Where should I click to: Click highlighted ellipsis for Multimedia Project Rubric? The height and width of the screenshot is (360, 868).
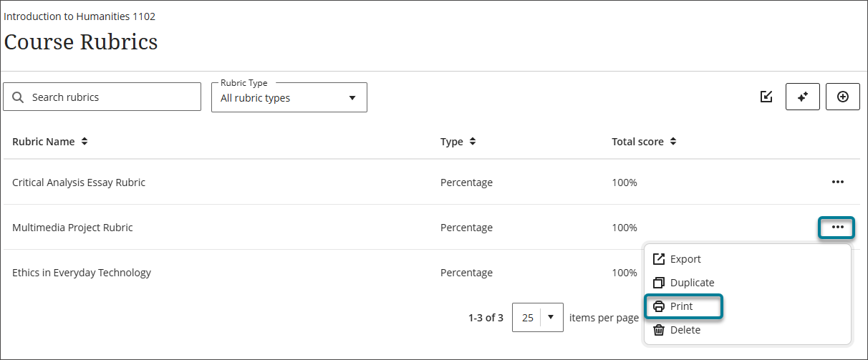[838, 228]
